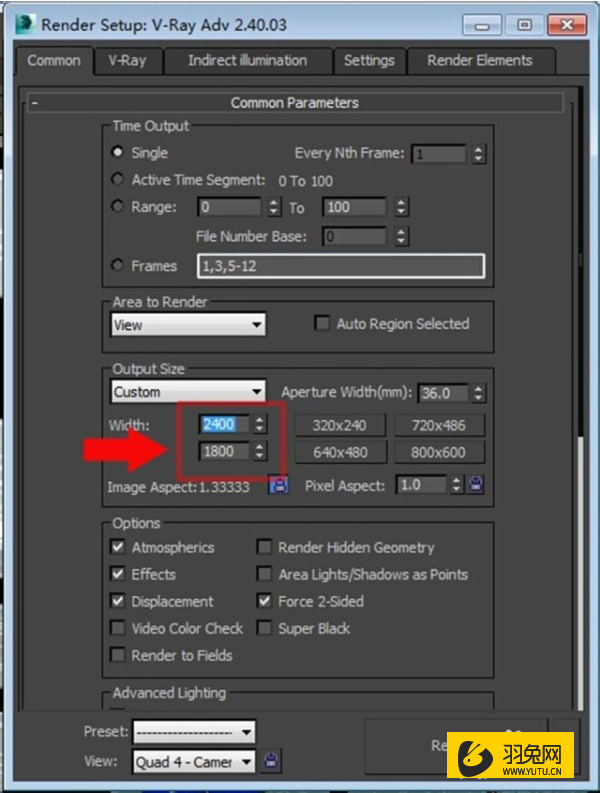Toggle the View lock icon beside Quad 4 dropdown
Viewport: 600px width, 793px height.
[271, 761]
